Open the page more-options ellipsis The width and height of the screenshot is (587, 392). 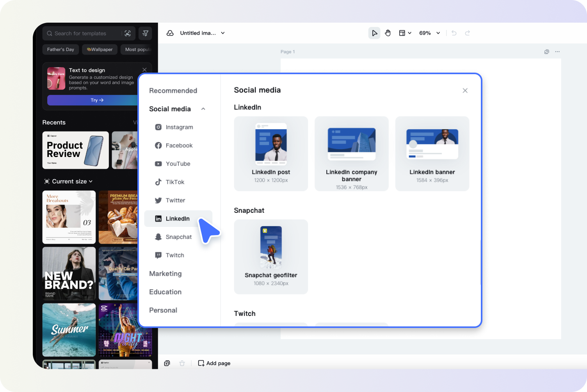(557, 52)
